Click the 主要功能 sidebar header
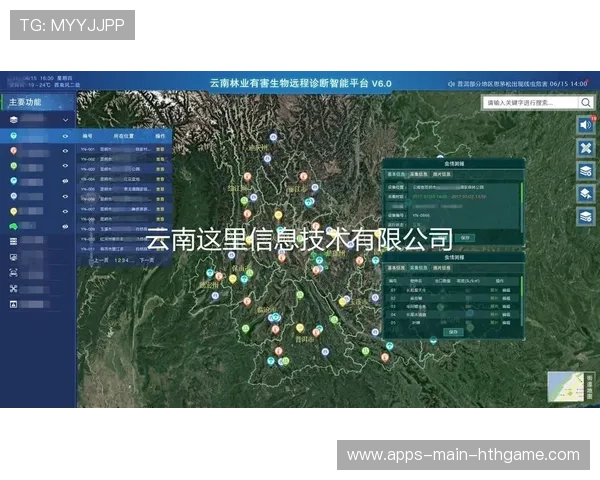Image resolution: width=600 pixels, height=480 pixels. coord(38,102)
